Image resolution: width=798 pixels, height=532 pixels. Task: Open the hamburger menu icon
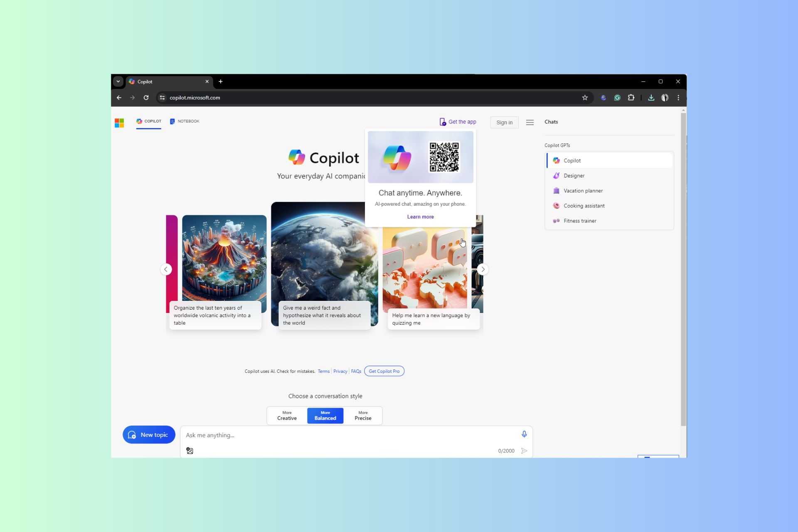pos(530,123)
